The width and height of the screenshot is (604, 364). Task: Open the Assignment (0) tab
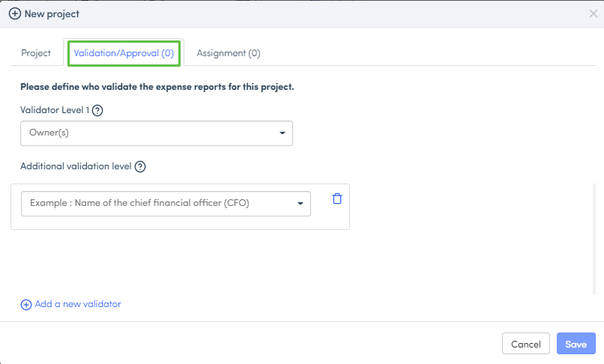(228, 53)
